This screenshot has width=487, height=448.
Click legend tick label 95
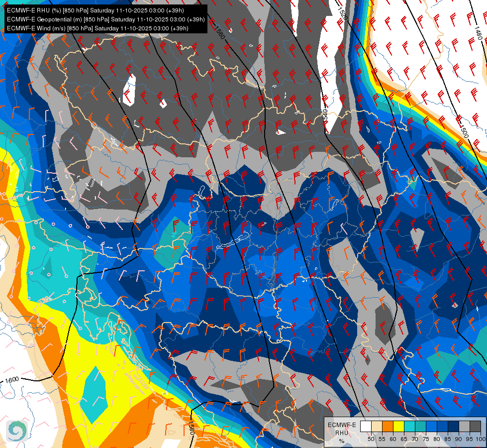(x=470, y=439)
